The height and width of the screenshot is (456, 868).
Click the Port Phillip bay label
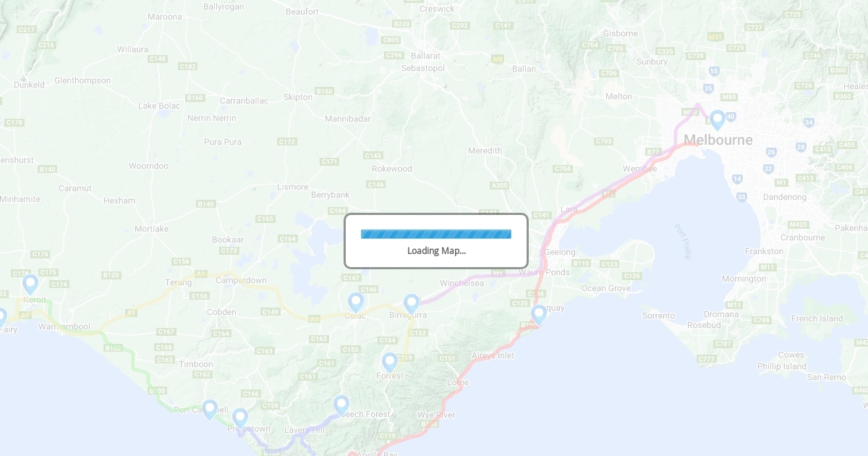(x=684, y=241)
